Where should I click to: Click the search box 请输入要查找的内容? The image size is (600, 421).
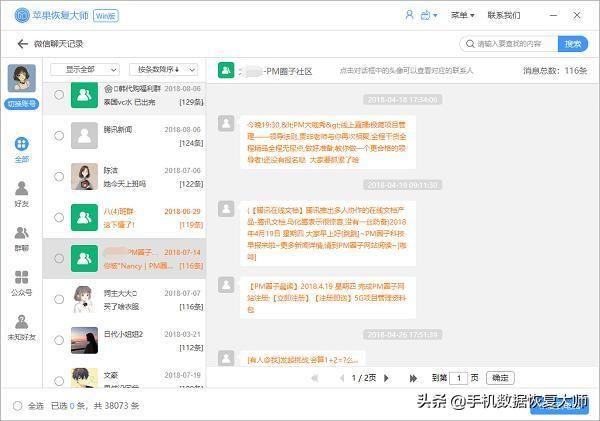click(509, 44)
